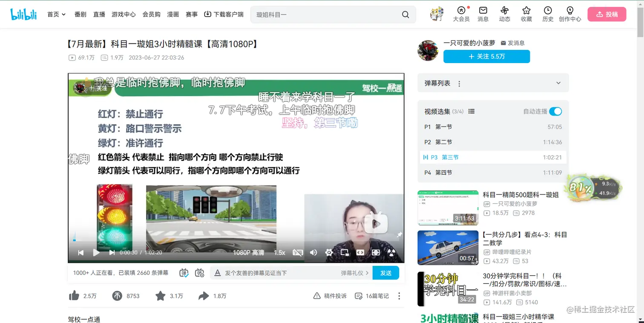Open danmaku font style A icon
The height and width of the screenshot is (323, 644).
coord(217,273)
